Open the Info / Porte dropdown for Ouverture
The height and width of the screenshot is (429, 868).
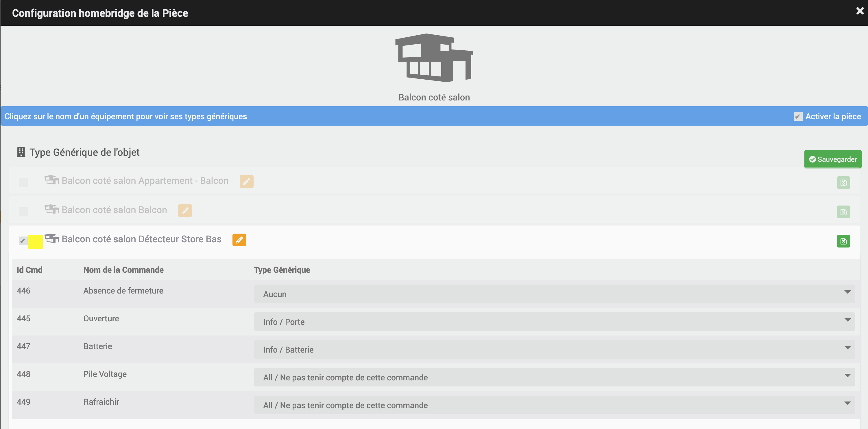point(554,322)
